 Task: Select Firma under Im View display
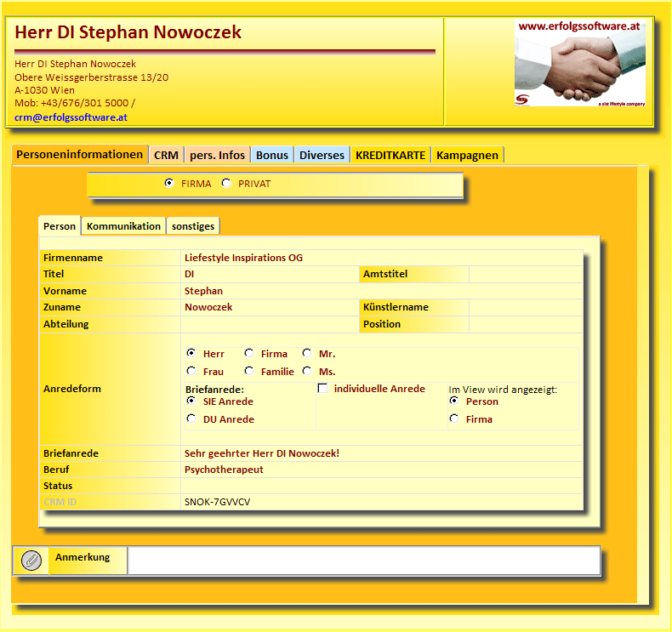point(454,418)
